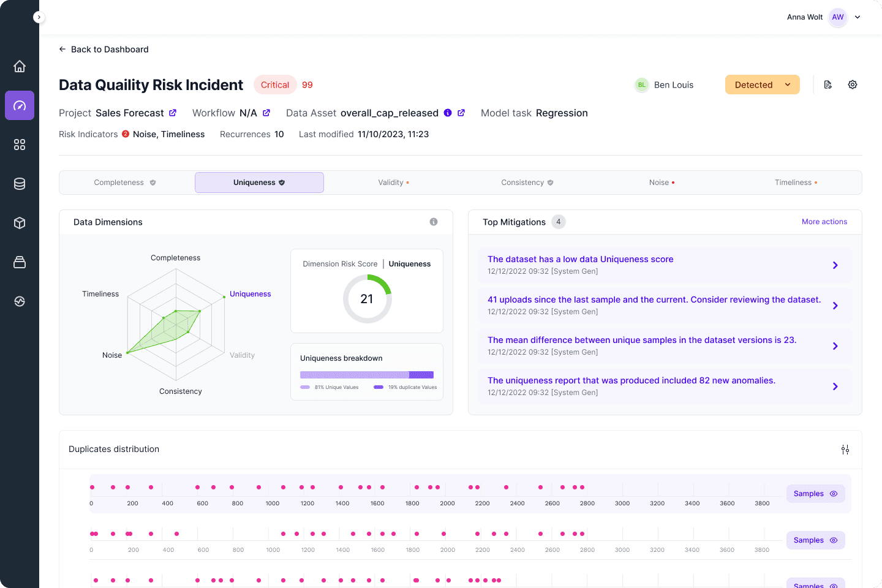Viewport: 882px width, 588px height.
Task: Click the AW user avatar
Action: 838,17
